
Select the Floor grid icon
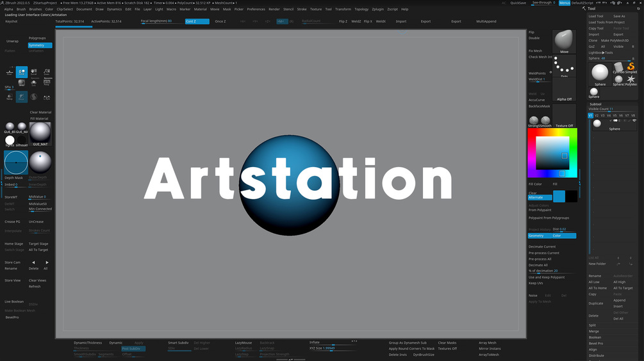click(x=10, y=72)
